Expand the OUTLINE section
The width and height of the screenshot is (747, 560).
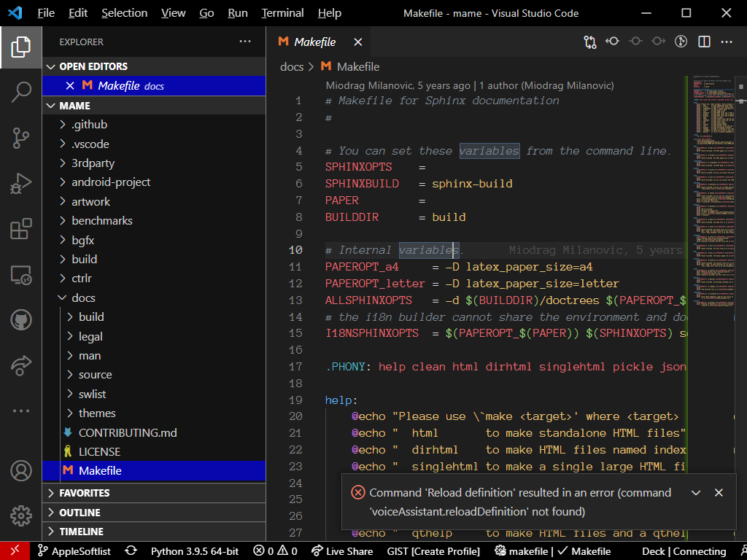click(80, 513)
